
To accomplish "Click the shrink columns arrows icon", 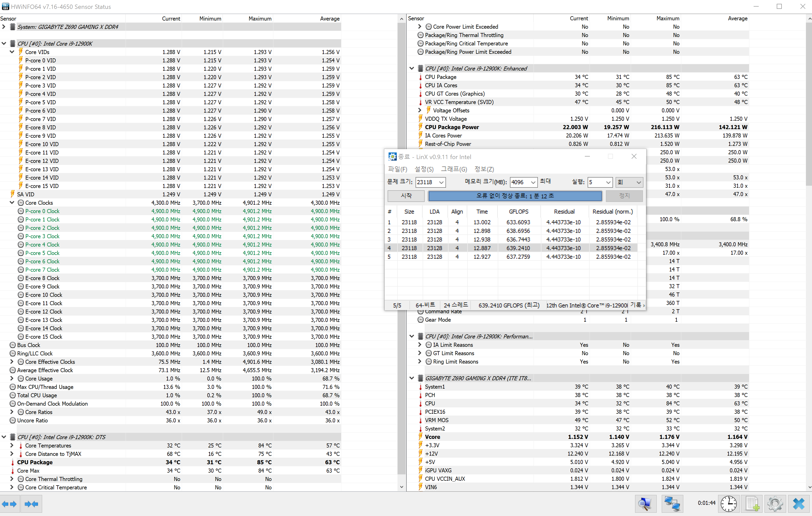I will tap(31, 504).
